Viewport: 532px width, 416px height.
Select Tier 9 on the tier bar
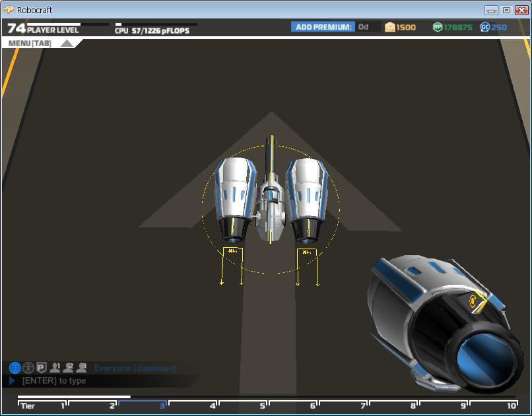444,405
